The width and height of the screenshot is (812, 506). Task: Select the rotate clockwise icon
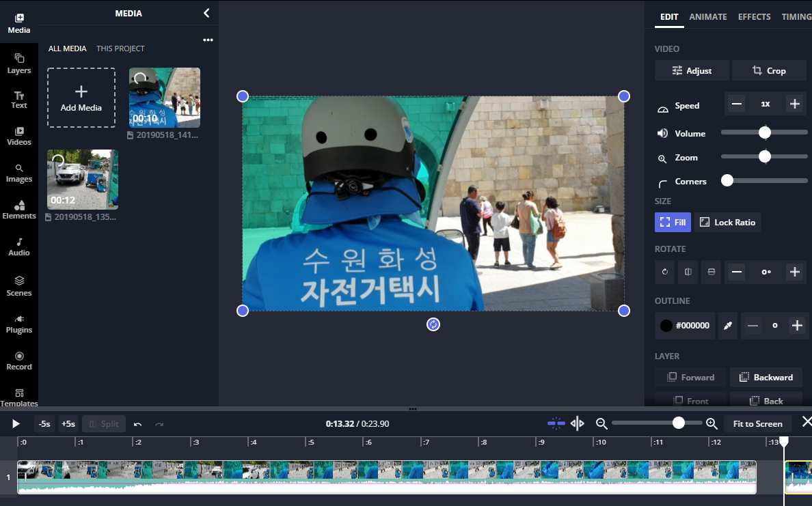point(664,272)
